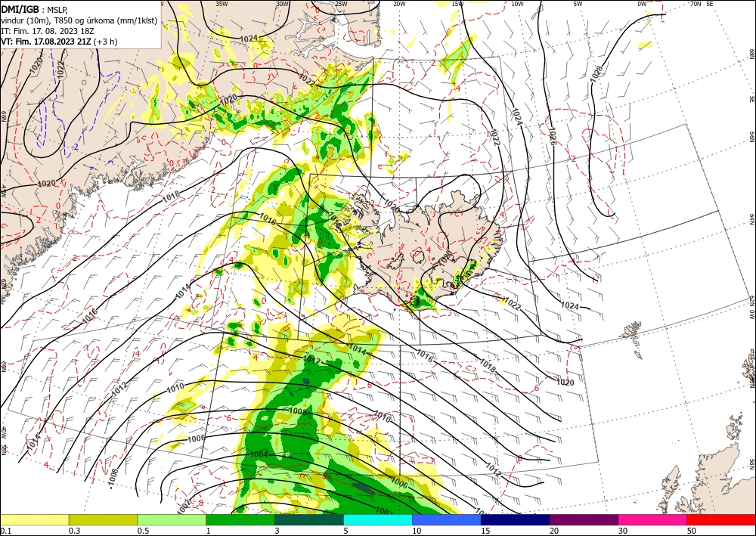The image size is (756, 536).
Task: Select the pink 30–50 legend swatch
Action: tap(652, 519)
